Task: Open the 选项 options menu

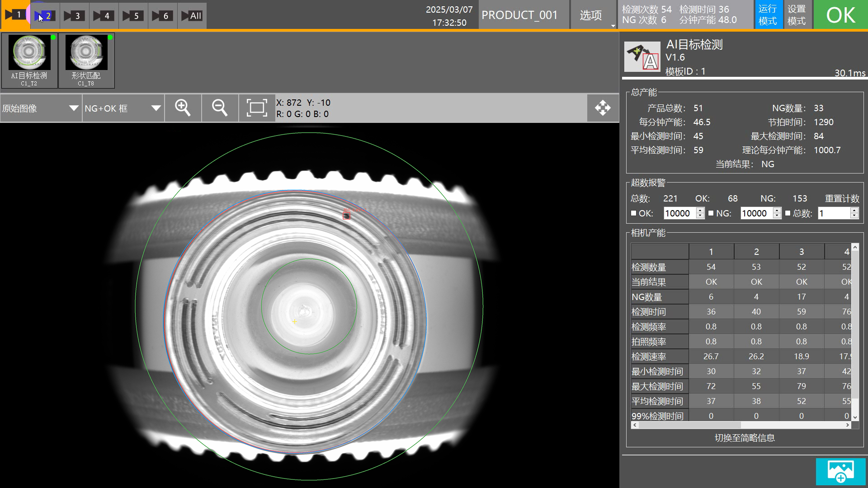Action: 591,16
